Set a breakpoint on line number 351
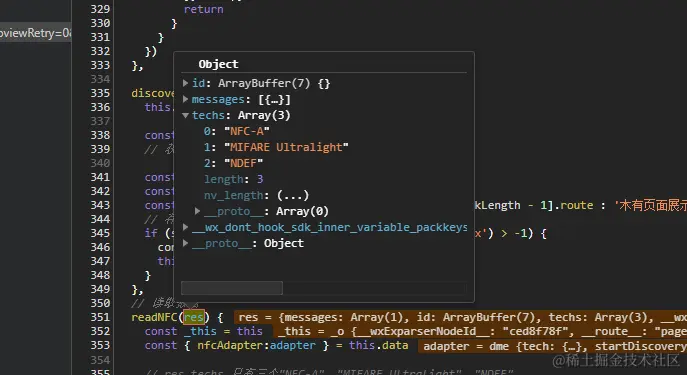Image resolution: width=687 pixels, height=375 pixels. 100,317
